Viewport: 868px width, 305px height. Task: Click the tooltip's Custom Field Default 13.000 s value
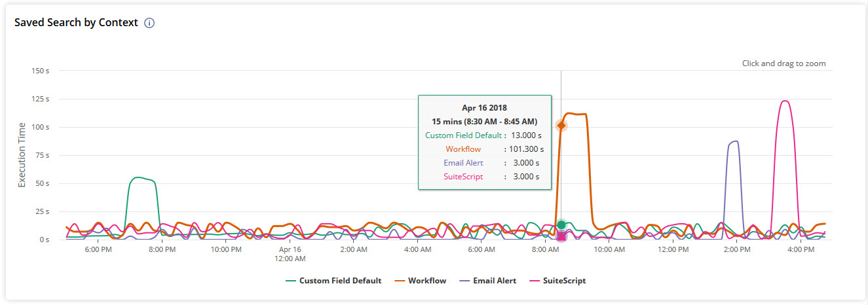pyautogui.click(x=527, y=135)
